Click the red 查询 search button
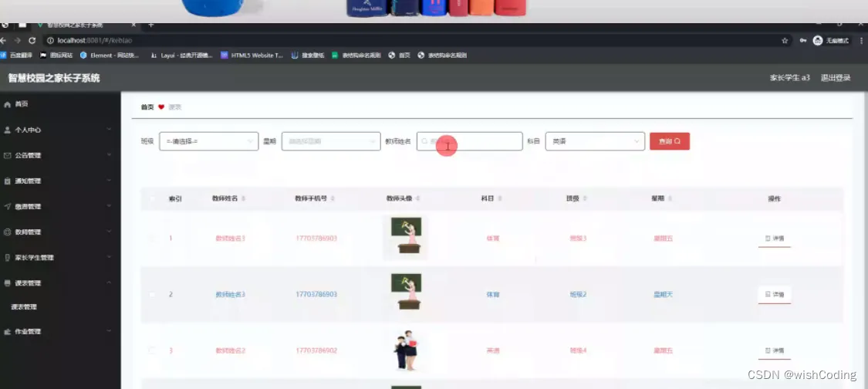868x389 pixels. point(670,141)
